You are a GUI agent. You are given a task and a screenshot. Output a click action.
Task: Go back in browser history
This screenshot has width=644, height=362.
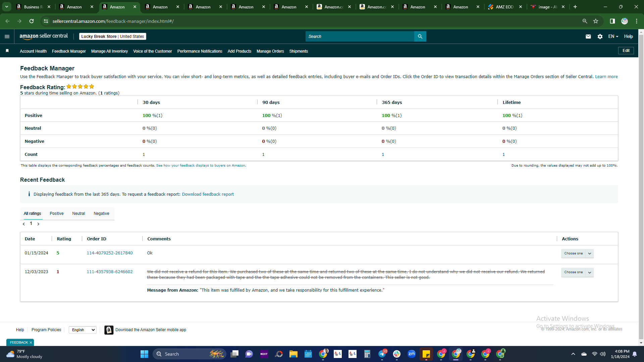tap(7, 21)
